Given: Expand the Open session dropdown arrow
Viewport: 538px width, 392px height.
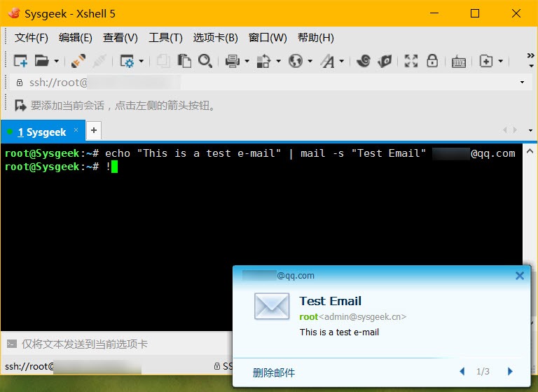Looking at the screenshot, I should pos(57,62).
